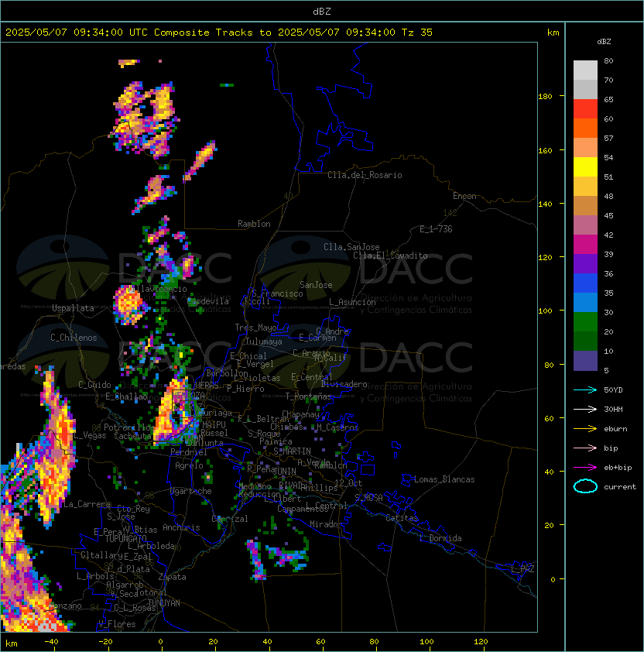Image resolution: width=644 pixels, height=652 pixels.
Task: Click the Composite Tracks timestamp header text
Action: pos(219,33)
